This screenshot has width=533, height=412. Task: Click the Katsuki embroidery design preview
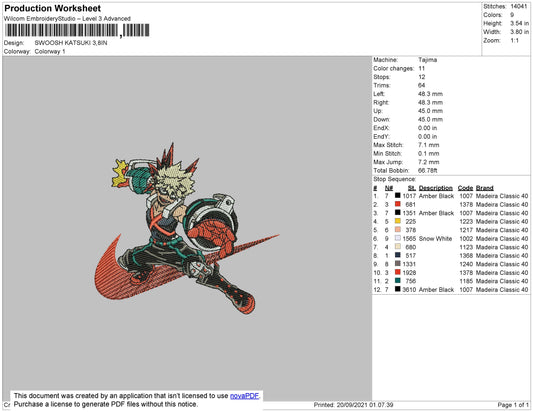pyautogui.click(x=187, y=229)
